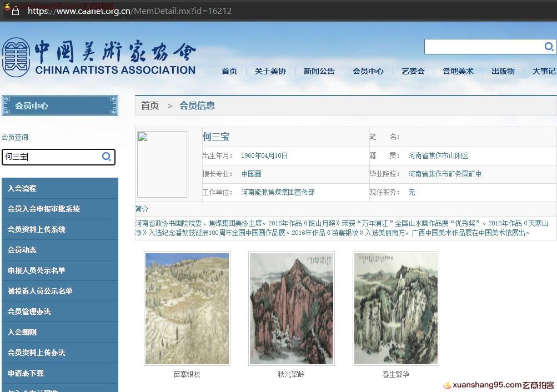Open 被投诉人员公示名单 in sidebar
This screenshot has width=557, height=392.
(59, 291)
